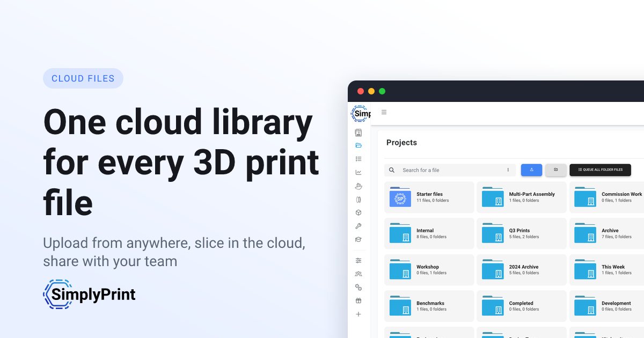Click the yellow minimize window dot

(x=371, y=91)
